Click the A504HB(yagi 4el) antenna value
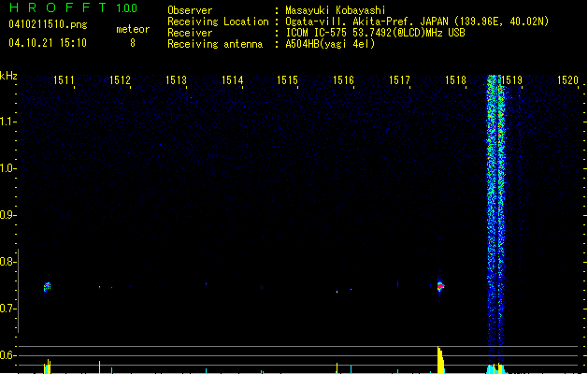The width and height of the screenshot is (588, 374). point(330,44)
